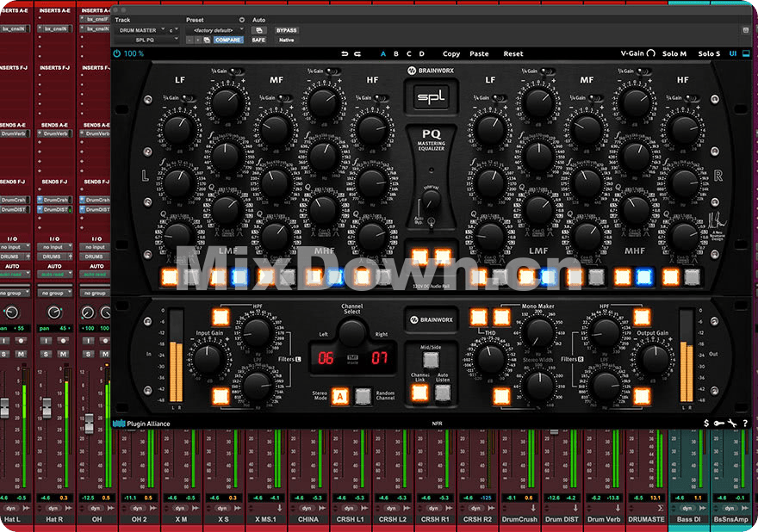758x532 pixels.
Task: Click Solo S
Action: coord(709,53)
